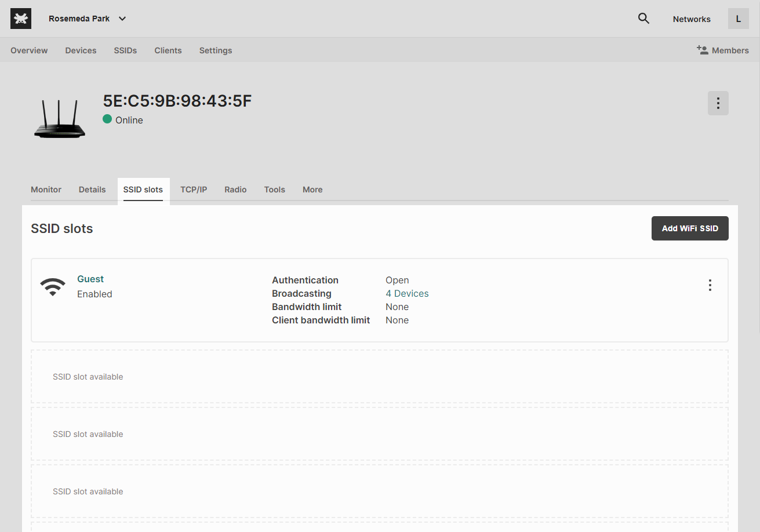
Task: Navigate to the Clients section
Action: pos(168,50)
